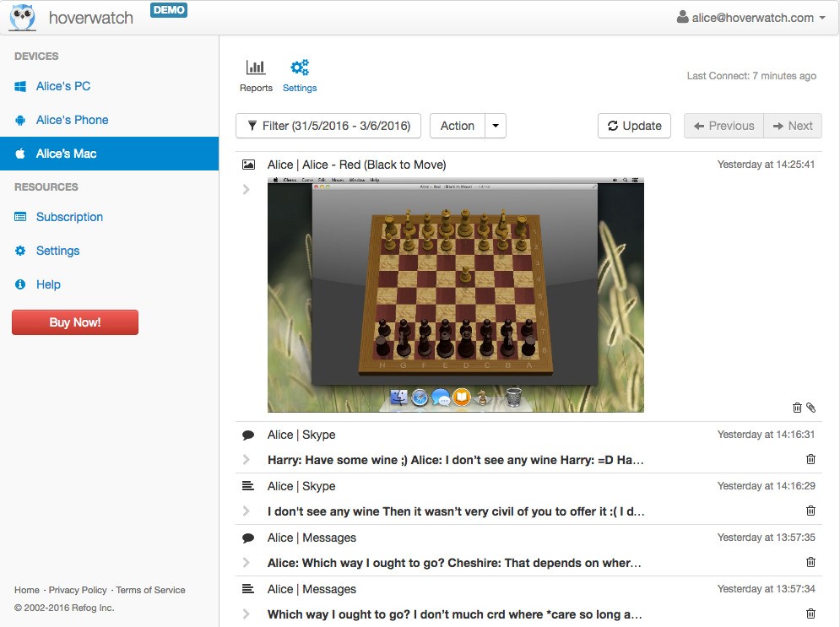Screen dimensions: 840x627
Task: Open the date Filter (31/5/2016 - 3/6/2016)
Action: pos(328,126)
